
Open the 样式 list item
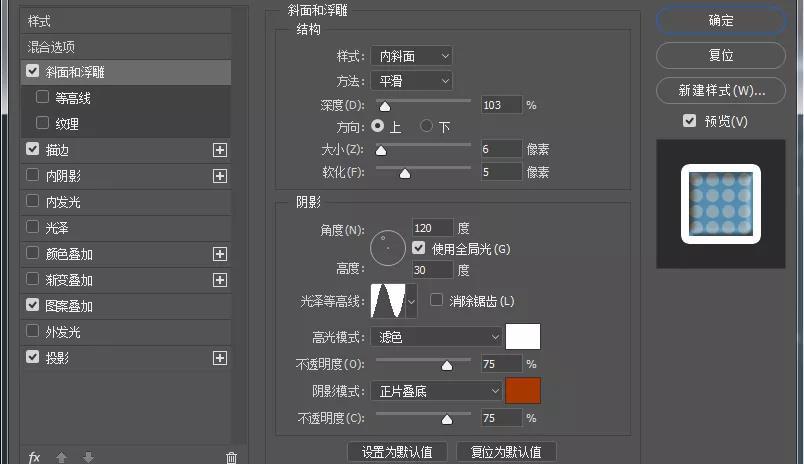pos(126,22)
